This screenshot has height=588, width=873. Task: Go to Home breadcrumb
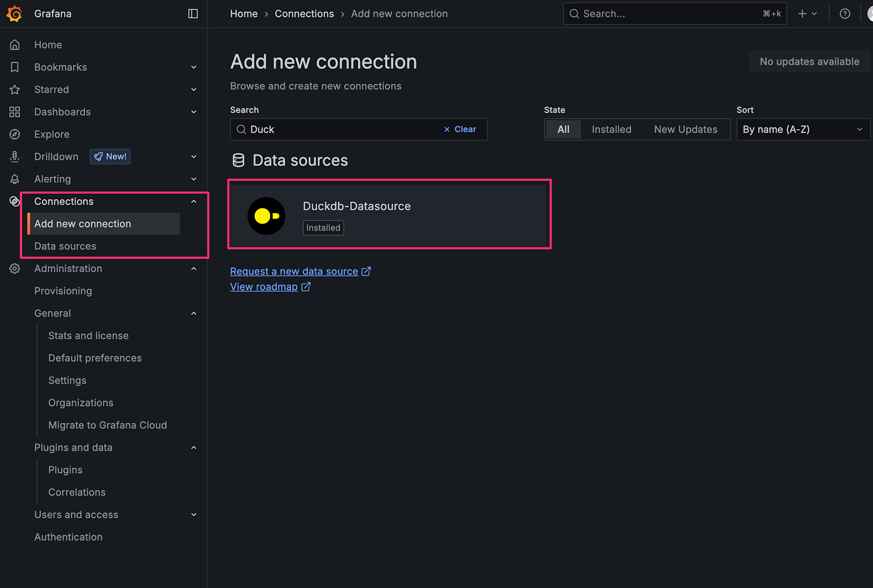[244, 14]
